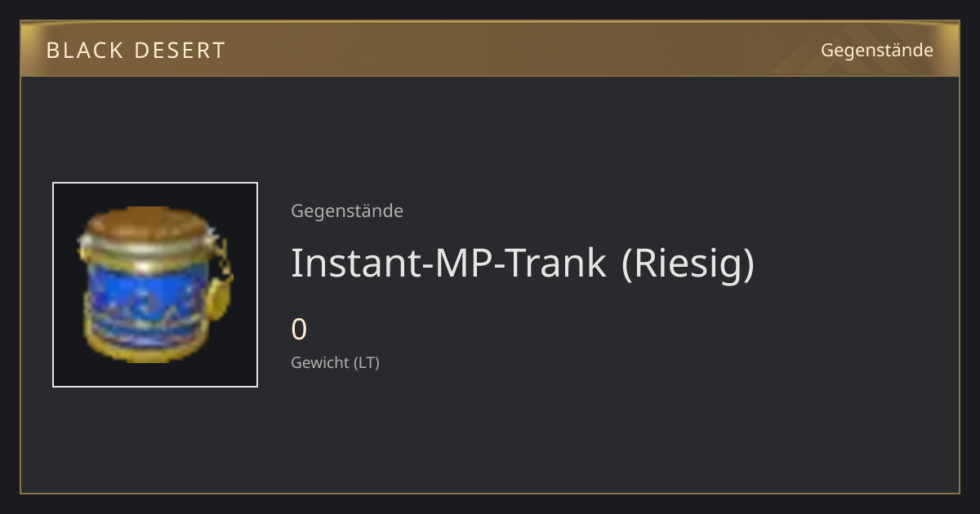980x514 pixels.
Task: Open the Gegenstände section in the header
Action: tap(876, 50)
